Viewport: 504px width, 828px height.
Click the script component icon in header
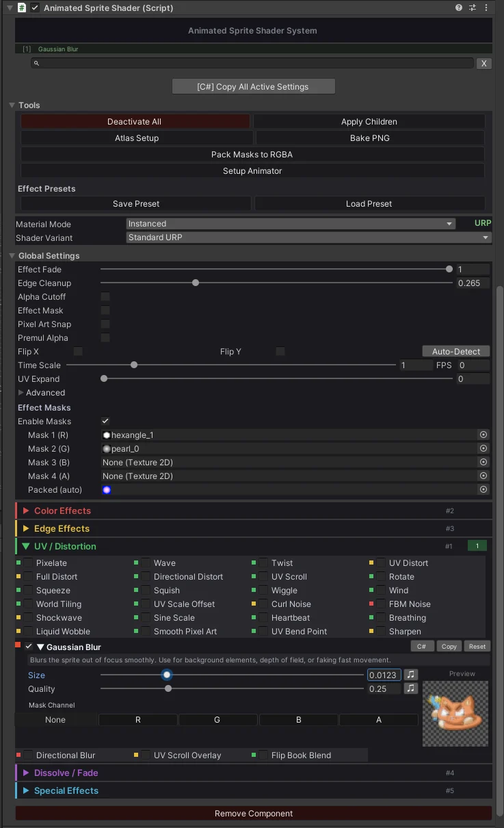click(x=22, y=8)
